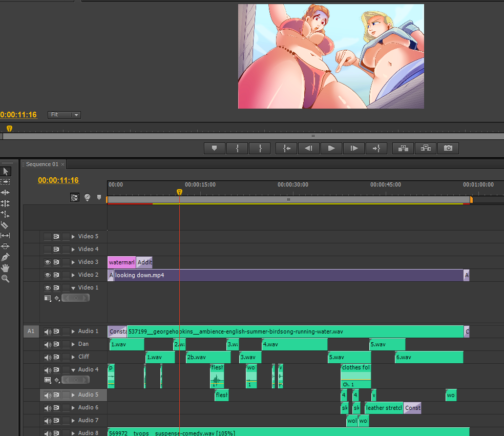
Task: Select the Selection arrow tool
Action: tap(6, 172)
